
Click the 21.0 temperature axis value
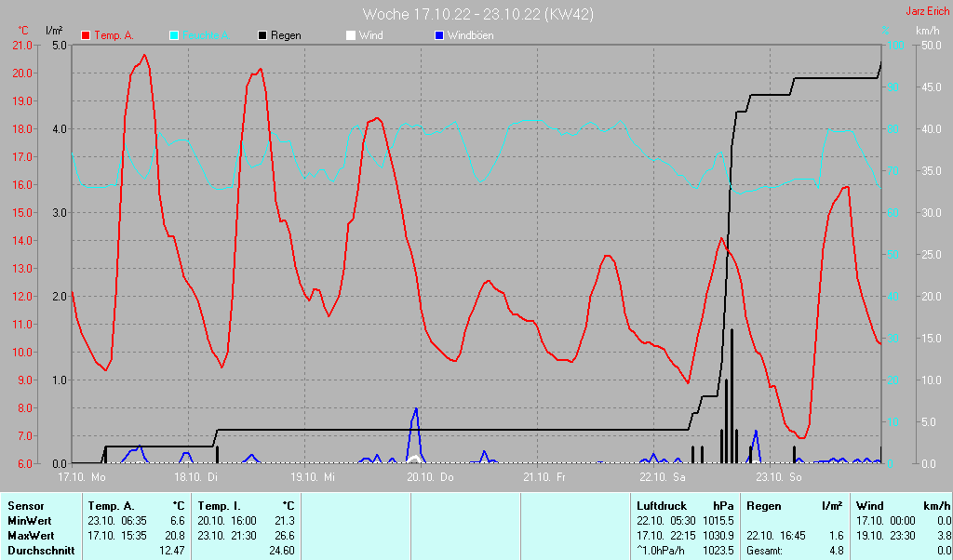click(x=22, y=45)
